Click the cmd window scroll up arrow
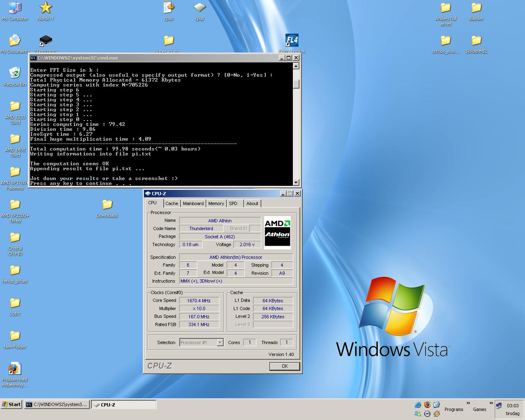 tap(296, 66)
